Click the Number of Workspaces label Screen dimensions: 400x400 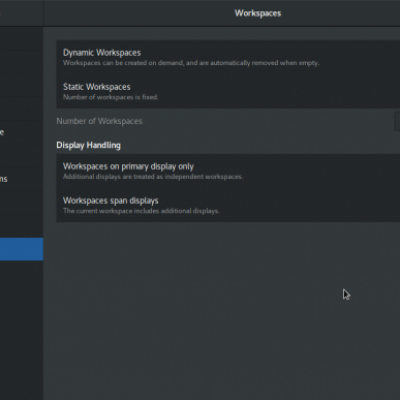(x=99, y=121)
